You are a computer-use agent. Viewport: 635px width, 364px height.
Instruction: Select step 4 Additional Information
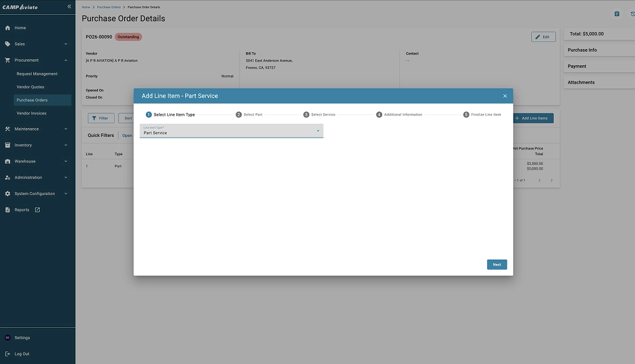pos(399,115)
